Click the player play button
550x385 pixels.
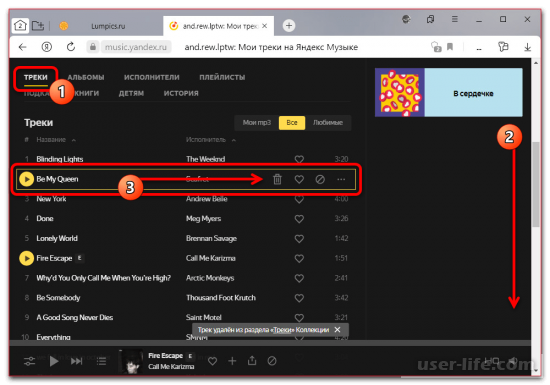[54, 361]
